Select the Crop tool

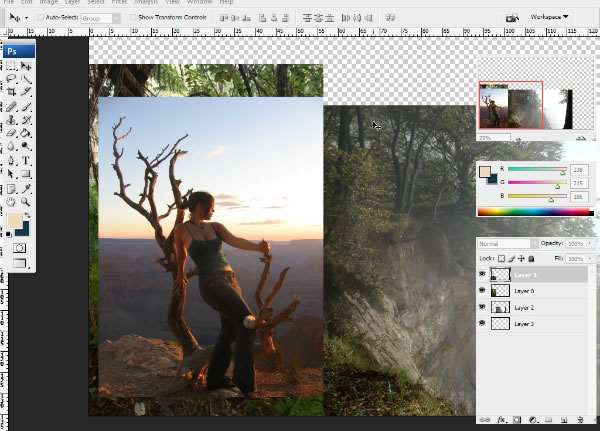[x=11, y=92]
